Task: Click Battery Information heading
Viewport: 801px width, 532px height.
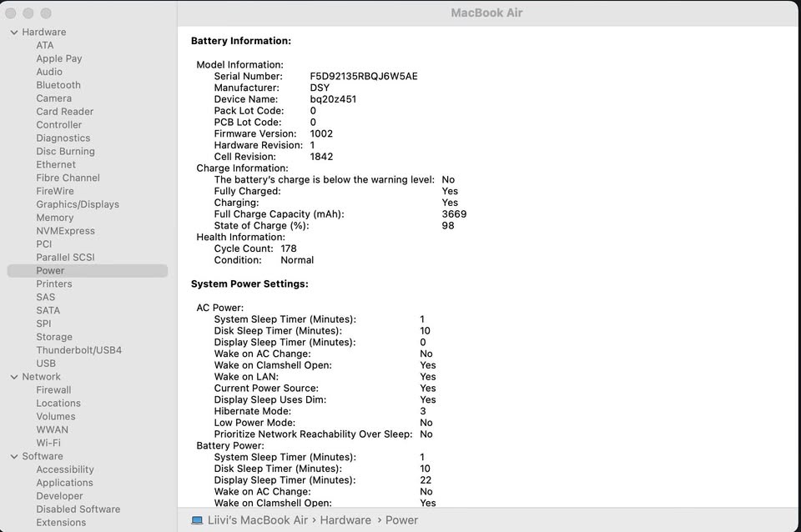Action: pyautogui.click(x=240, y=42)
